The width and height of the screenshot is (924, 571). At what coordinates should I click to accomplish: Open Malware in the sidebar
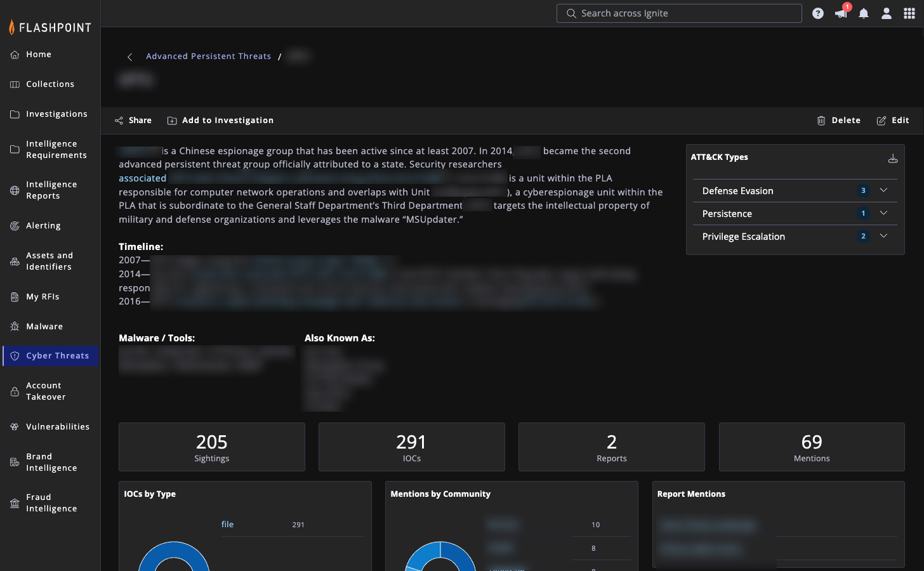pos(44,326)
